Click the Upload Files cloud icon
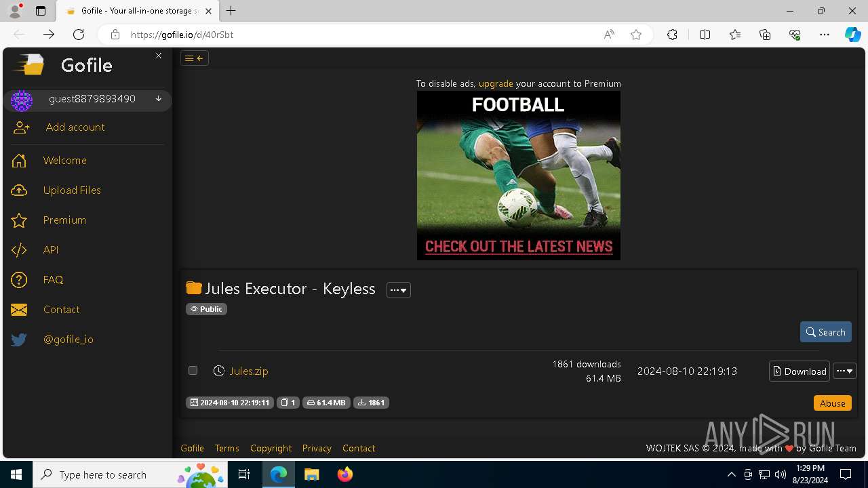The width and height of the screenshot is (868, 488). pyautogui.click(x=19, y=190)
